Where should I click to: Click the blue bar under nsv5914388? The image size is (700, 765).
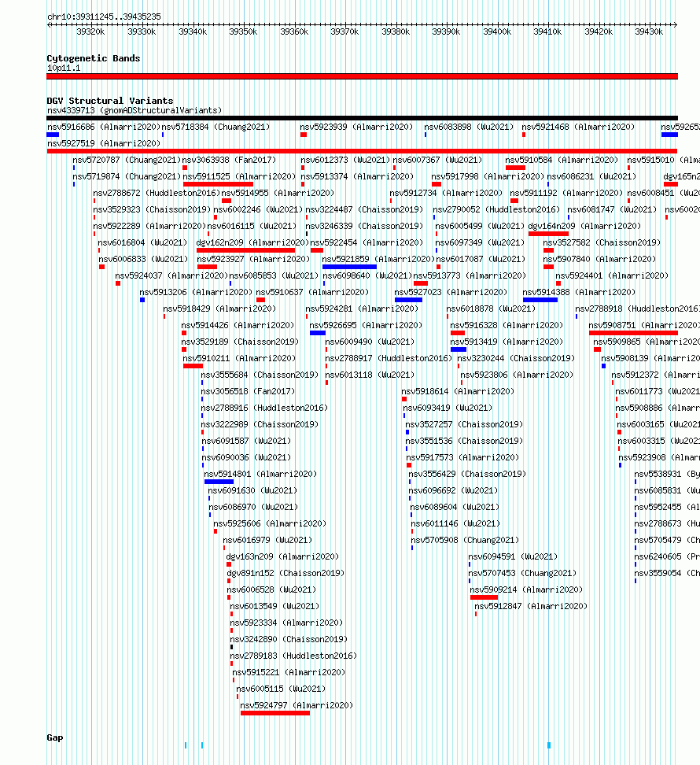pyautogui.click(x=540, y=300)
